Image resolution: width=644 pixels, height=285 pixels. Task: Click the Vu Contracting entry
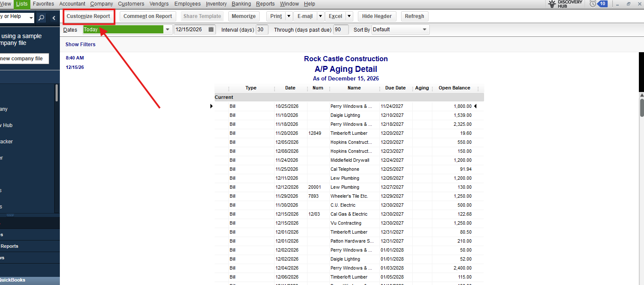tap(346, 223)
